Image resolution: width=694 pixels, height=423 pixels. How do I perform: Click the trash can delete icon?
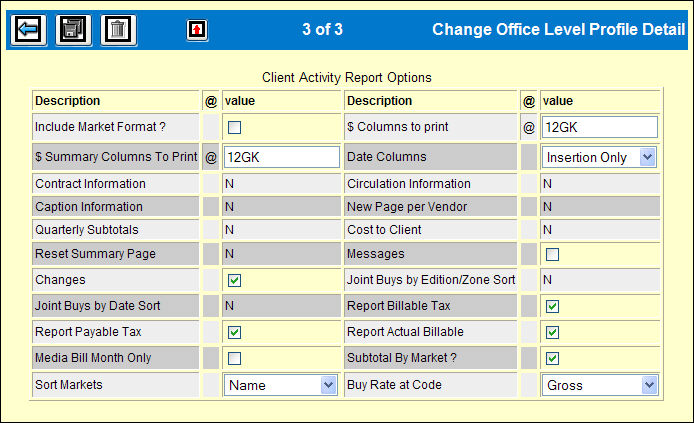(x=119, y=30)
